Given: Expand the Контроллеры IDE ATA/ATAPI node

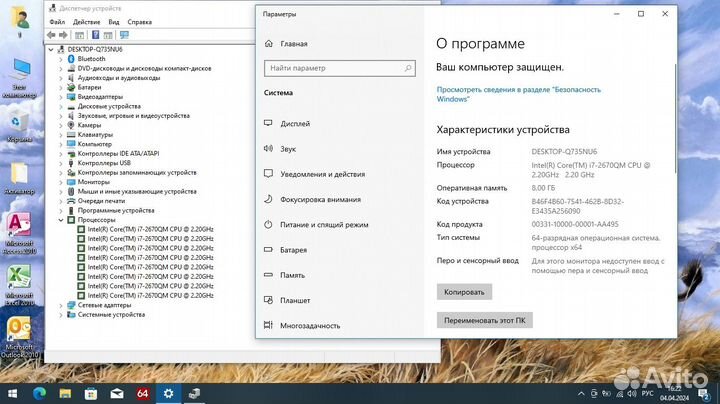Looking at the screenshot, I should 61,154.
